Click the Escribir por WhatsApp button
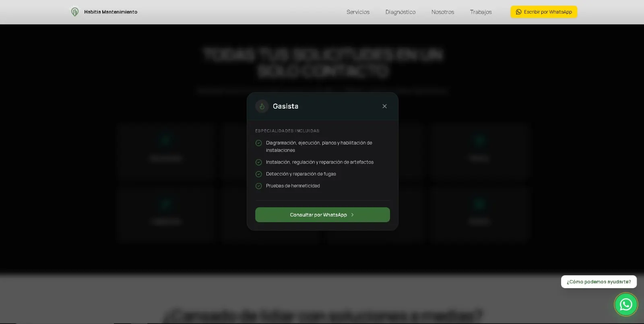 tap(544, 12)
